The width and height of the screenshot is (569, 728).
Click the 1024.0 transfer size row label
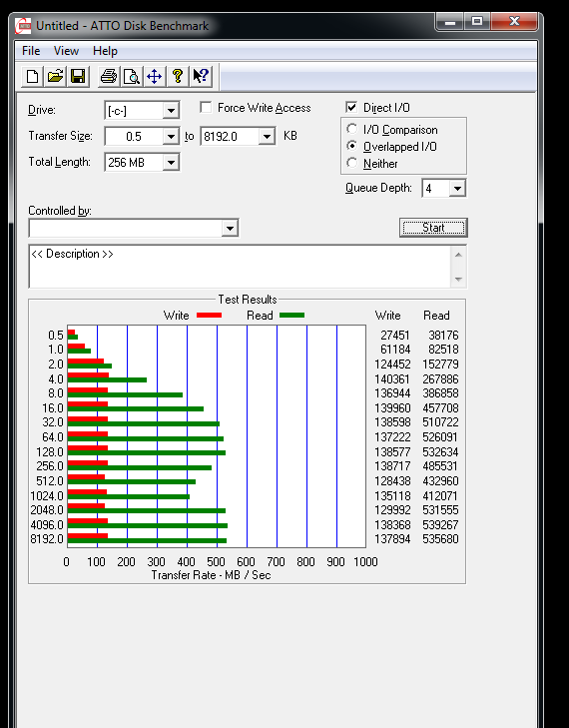click(47, 496)
